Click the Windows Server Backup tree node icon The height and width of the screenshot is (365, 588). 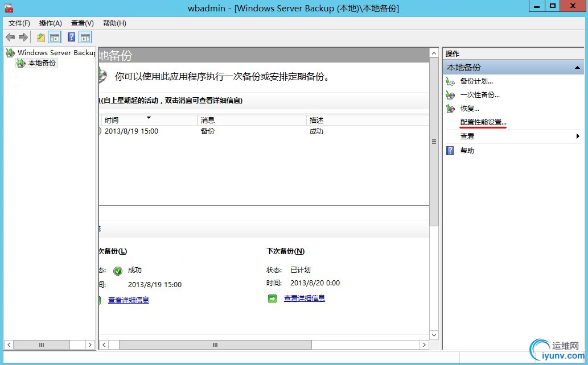10,53
